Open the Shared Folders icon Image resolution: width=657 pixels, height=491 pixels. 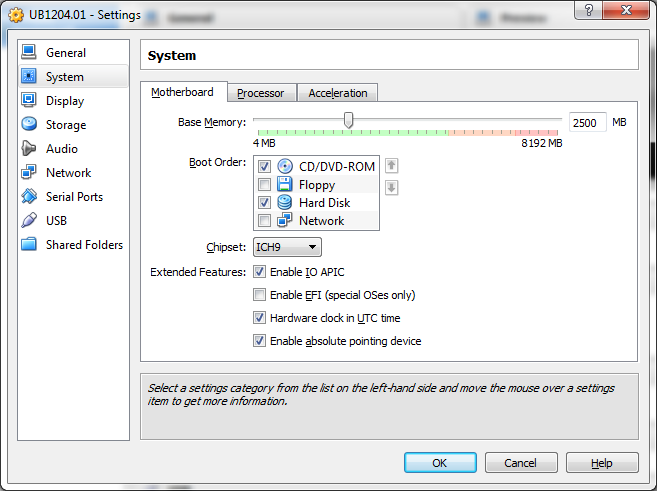coord(28,245)
